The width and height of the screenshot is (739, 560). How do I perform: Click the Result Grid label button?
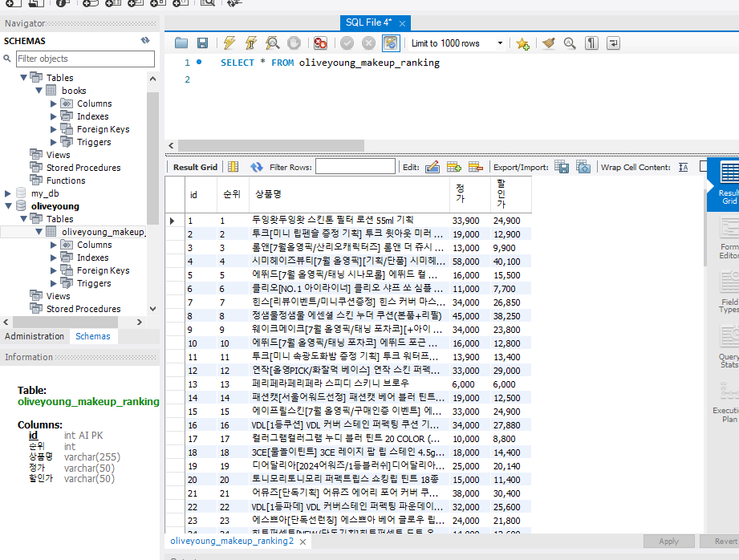click(x=195, y=168)
